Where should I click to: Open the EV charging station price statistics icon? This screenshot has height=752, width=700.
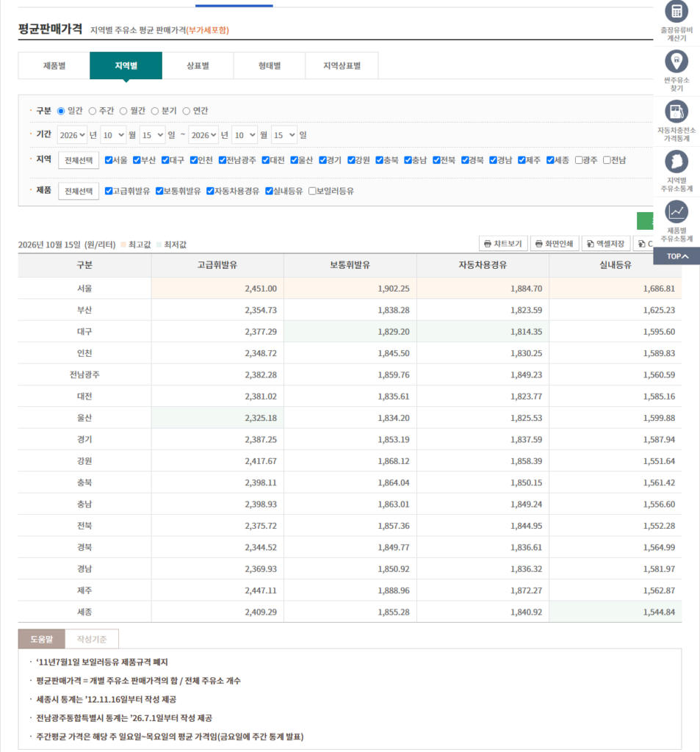[x=676, y=112]
